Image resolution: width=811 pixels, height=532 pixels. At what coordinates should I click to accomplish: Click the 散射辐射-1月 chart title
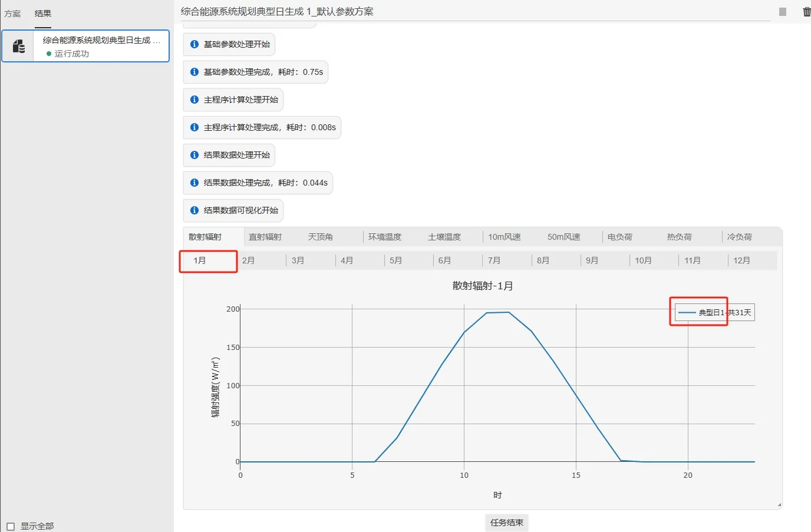point(483,286)
